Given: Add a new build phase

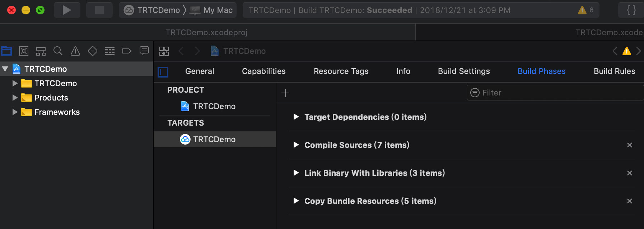Looking at the screenshot, I should pos(285,93).
